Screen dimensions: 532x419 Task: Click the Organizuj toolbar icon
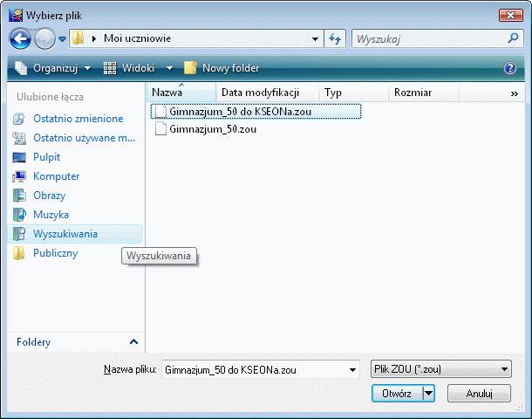tap(21, 68)
